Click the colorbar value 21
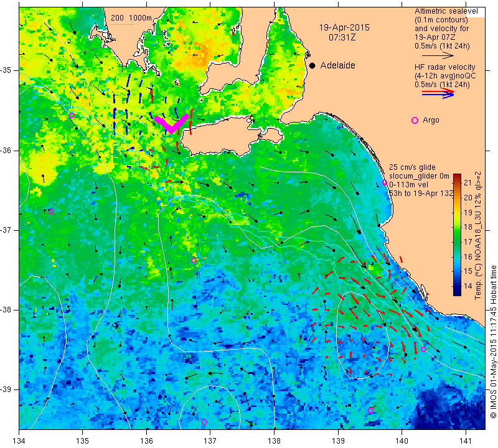The height and width of the screenshot is (448, 498). [468, 182]
